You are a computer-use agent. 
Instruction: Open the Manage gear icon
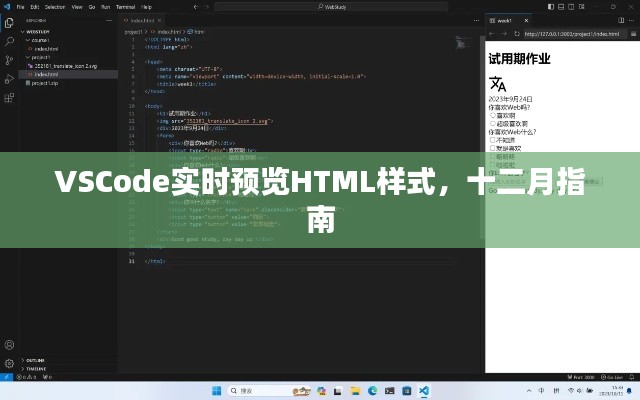pyautogui.click(x=9, y=363)
